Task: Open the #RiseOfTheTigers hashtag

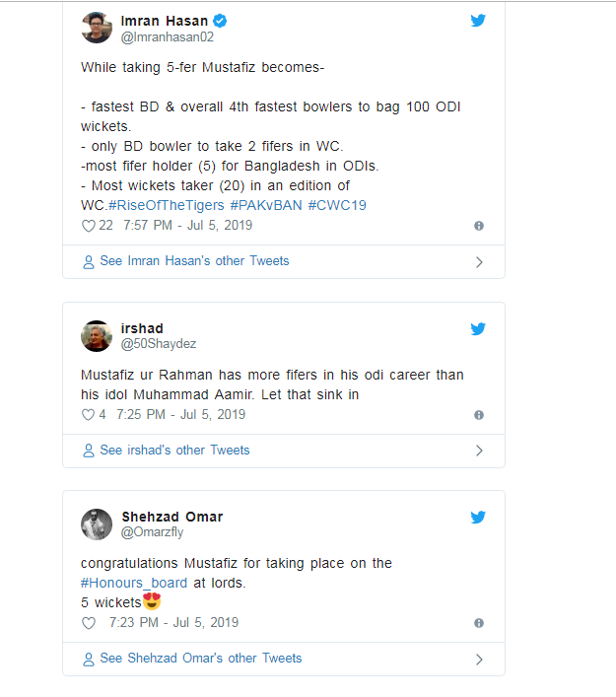Action: click(167, 205)
